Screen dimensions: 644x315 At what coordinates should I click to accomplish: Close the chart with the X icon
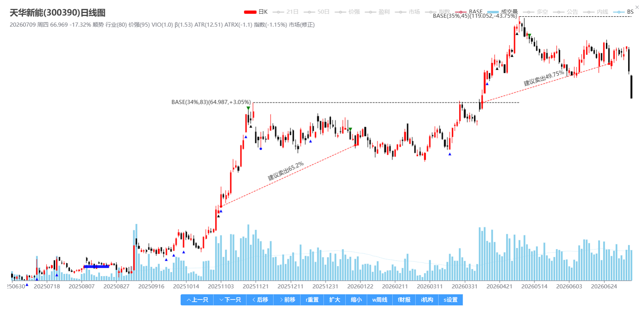click(x=637, y=7)
